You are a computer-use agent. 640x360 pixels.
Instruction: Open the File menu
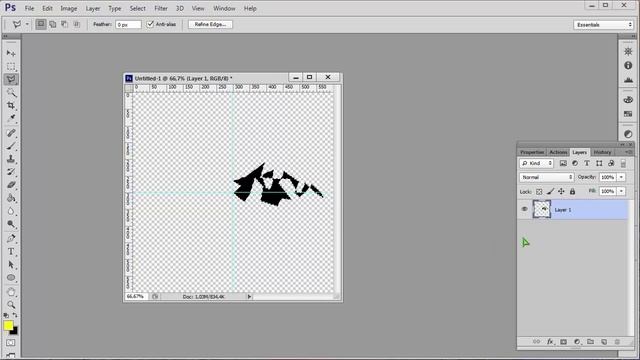[x=29, y=8]
